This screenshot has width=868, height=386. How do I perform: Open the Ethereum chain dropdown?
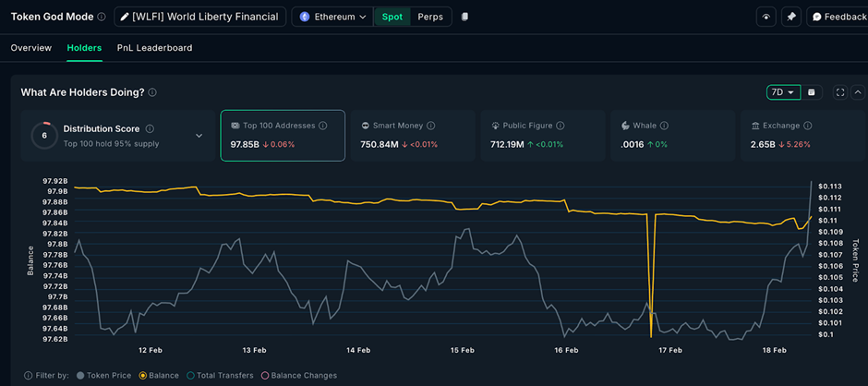pos(332,17)
